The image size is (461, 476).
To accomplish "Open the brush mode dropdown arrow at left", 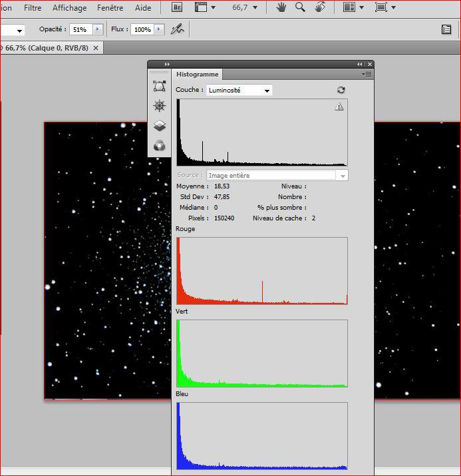I will [19, 31].
